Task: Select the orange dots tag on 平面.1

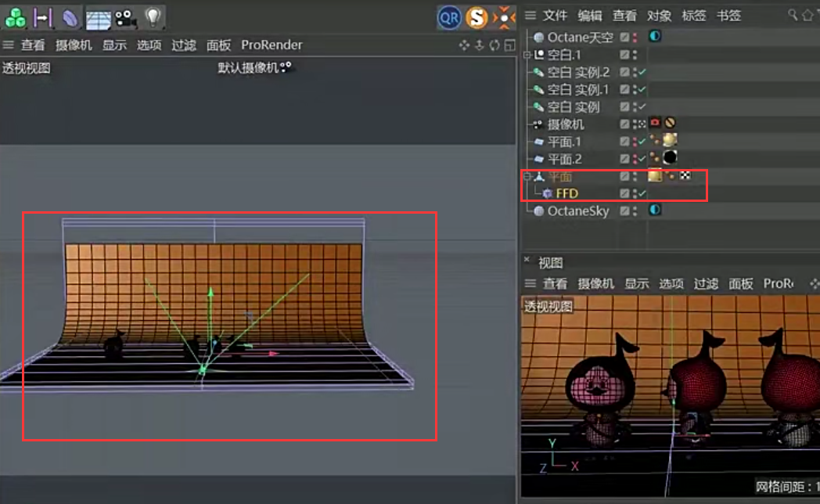Action: click(x=655, y=139)
